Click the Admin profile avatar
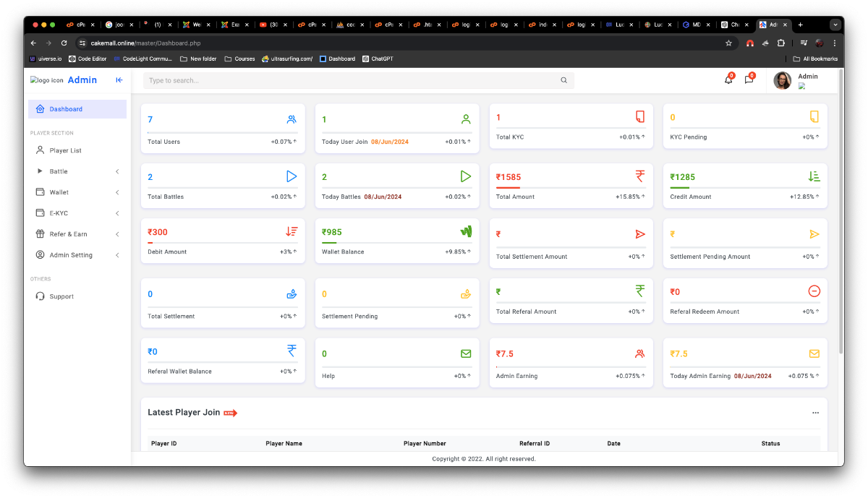868x498 pixels. pos(782,80)
